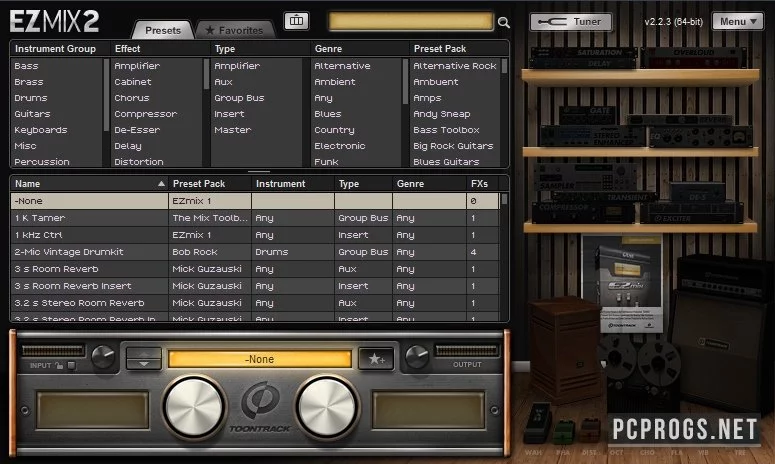The height and width of the screenshot is (464, 775).
Task: Toggle the small square button beside INPUT lock
Action: [72, 365]
